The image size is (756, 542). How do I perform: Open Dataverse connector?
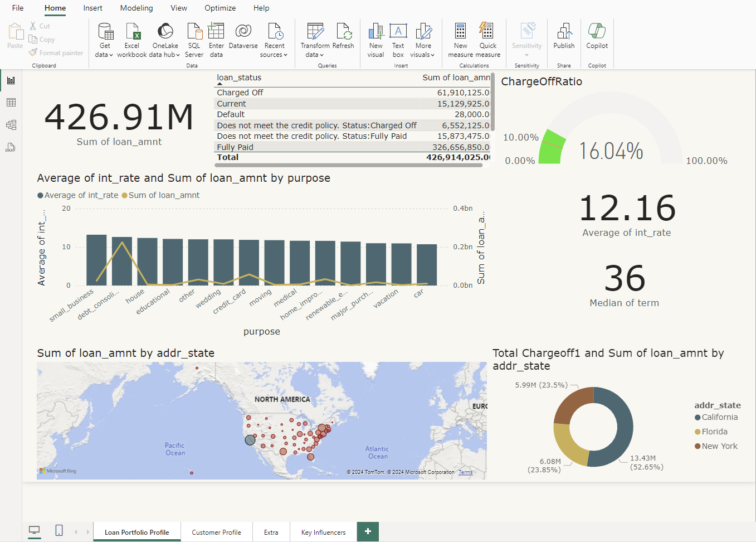coord(243,37)
